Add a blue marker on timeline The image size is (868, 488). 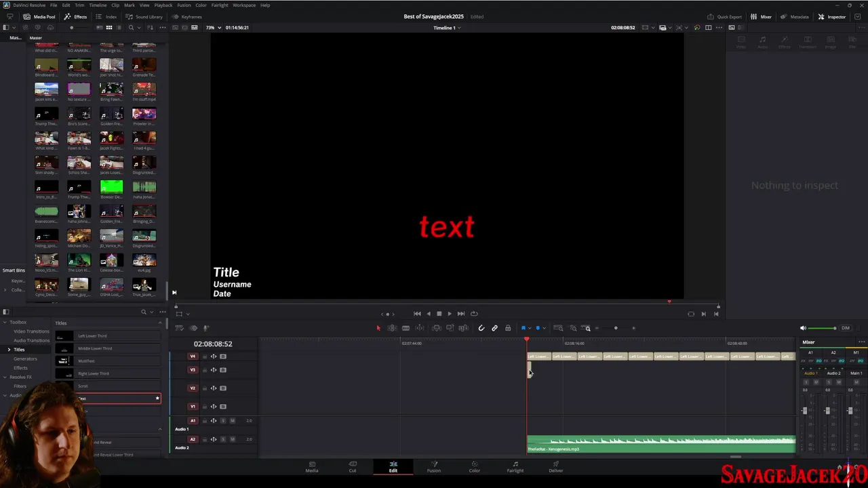pos(538,328)
